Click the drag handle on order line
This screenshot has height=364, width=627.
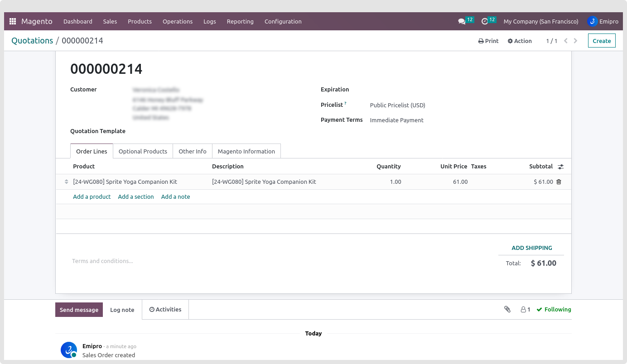pos(67,182)
